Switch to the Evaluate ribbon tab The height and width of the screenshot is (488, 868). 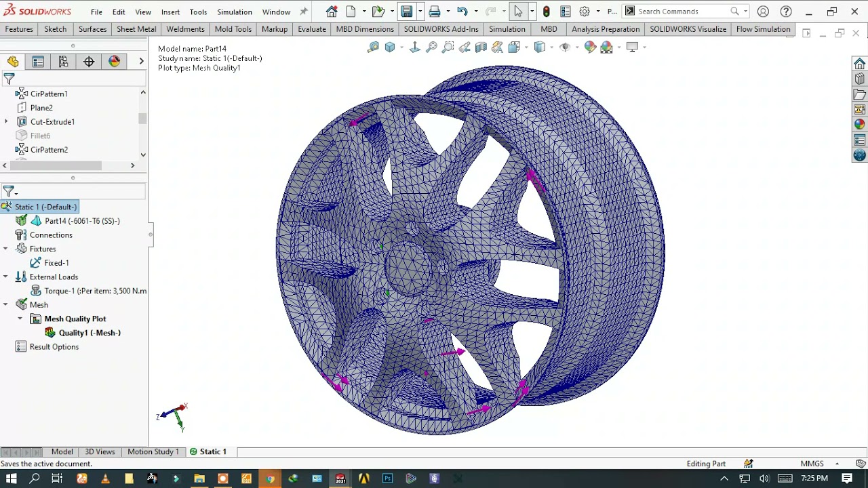coord(312,29)
